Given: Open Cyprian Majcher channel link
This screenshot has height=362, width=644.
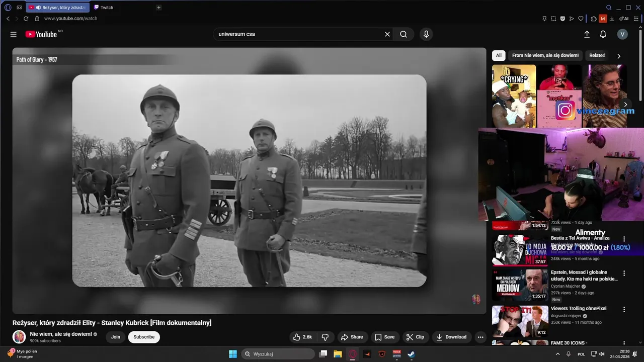Looking at the screenshot, I should pos(566,286).
